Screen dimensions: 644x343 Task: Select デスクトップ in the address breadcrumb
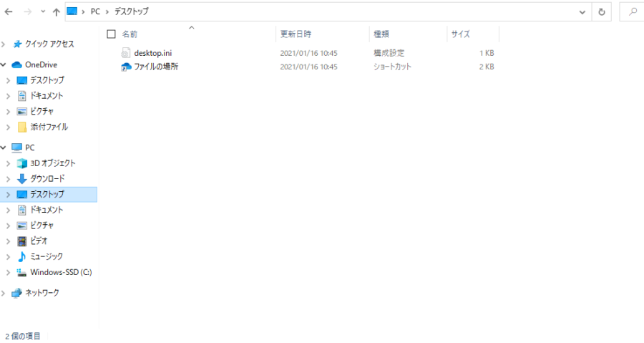tap(132, 11)
